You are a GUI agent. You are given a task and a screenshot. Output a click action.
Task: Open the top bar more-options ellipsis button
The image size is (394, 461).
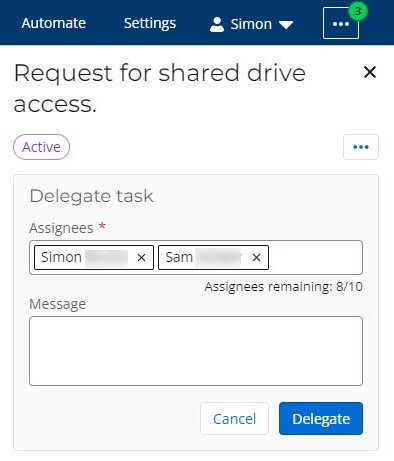point(341,24)
